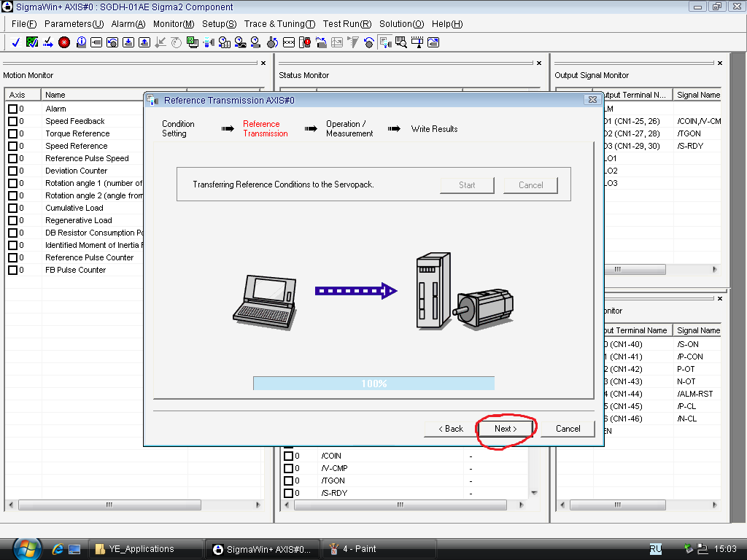The height and width of the screenshot is (560, 747).
Task: Check the /S-RDY checkbox in Status Monitor
Action: 288,493
